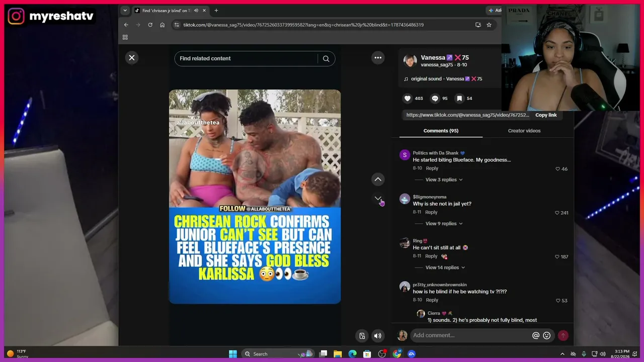The width and height of the screenshot is (644, 362).
Task: Show hidden system tray icons
Action: tap(562, 354)
